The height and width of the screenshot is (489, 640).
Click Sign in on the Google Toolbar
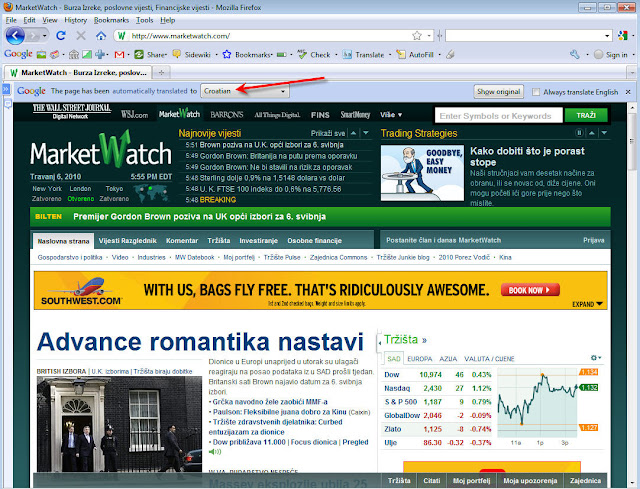611,54
